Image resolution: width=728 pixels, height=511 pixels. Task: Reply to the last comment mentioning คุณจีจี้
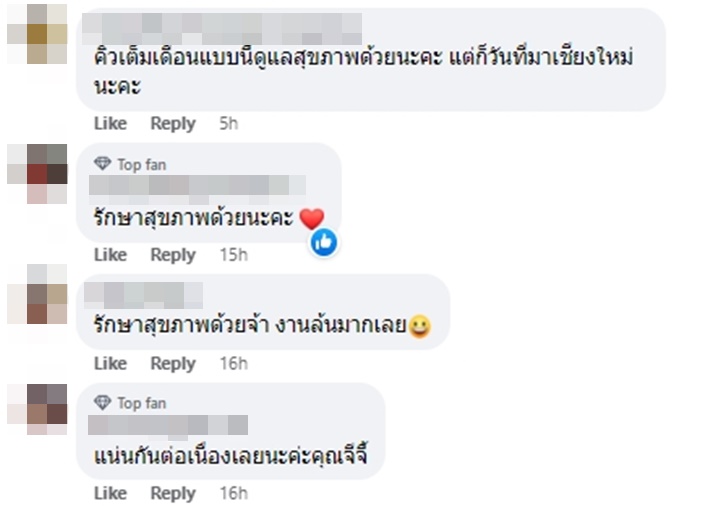(173, 493)
